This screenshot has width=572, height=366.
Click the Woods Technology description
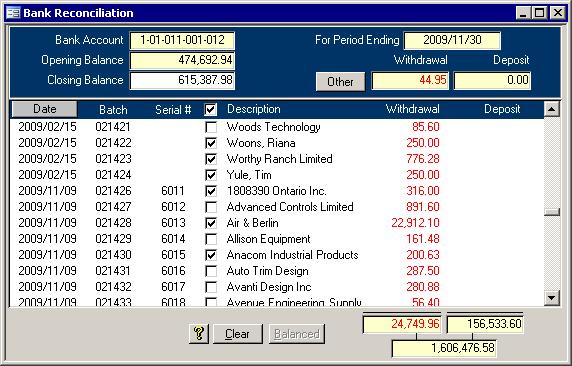273,127
